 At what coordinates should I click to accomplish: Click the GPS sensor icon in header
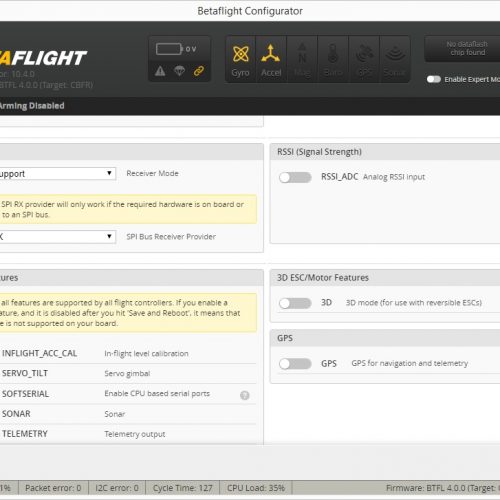[364, 59]
